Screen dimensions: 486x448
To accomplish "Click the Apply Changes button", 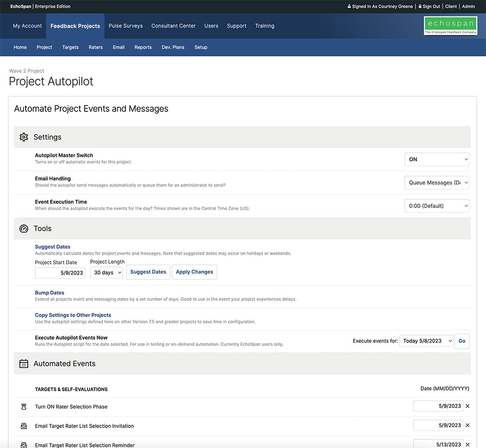I will [195, 272].
